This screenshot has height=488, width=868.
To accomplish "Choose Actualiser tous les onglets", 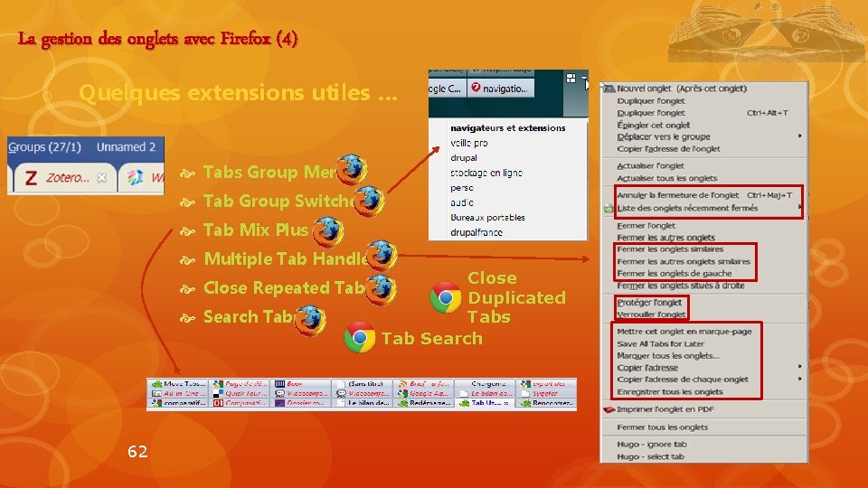I will tap(667, 178).
